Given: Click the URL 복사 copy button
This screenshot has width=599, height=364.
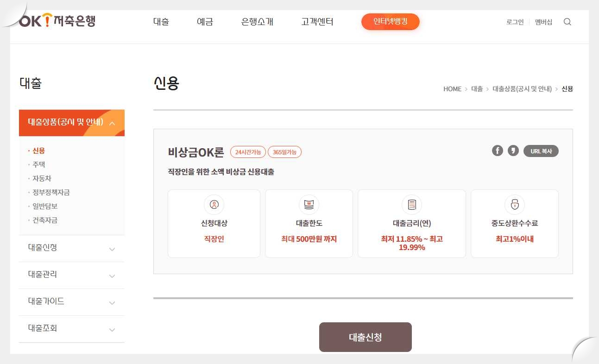Looking at the screenshot, I should (541, 150).
